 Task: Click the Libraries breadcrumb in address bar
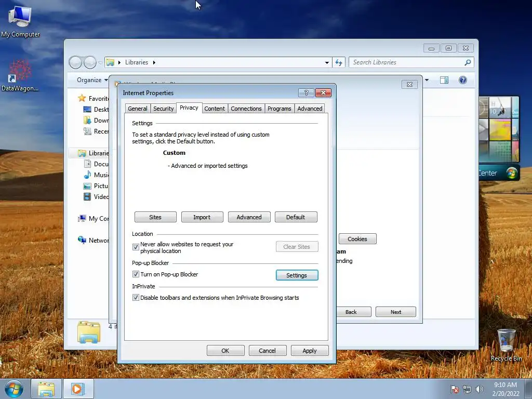pyautogui.click(x=137, y=62)
